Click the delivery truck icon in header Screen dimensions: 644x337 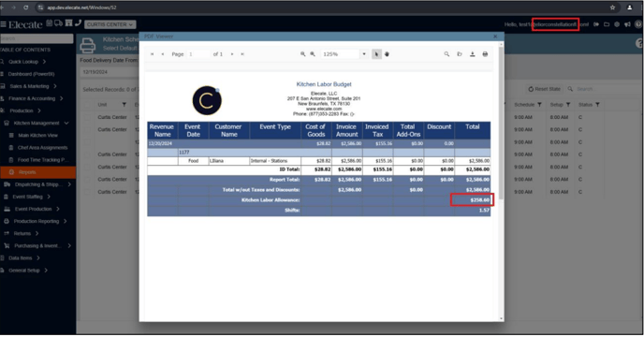[x=58, y=23]
